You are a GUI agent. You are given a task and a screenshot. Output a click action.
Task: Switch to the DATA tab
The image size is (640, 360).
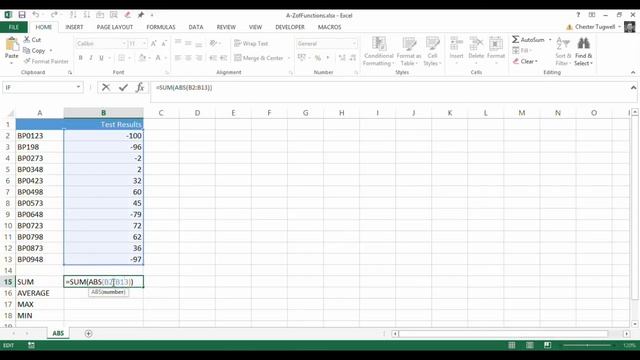(196, 27)
